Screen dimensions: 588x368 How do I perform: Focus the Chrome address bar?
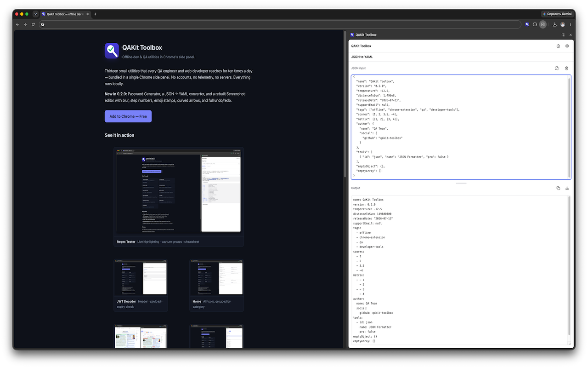280,24
